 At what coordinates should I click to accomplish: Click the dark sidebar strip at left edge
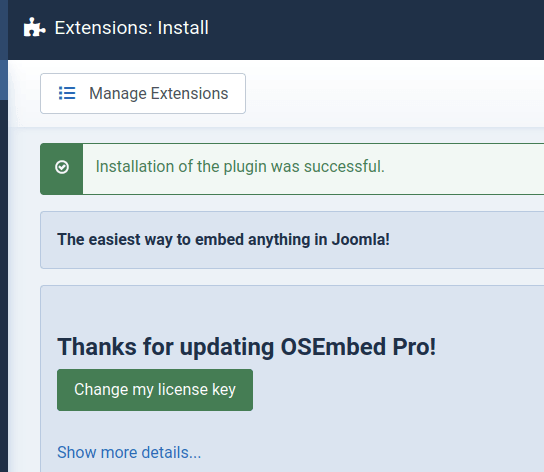[x=4, y=285]
